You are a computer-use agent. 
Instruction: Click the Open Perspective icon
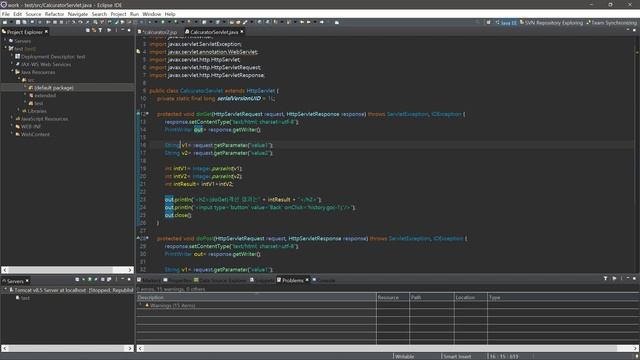click(488, 22)
